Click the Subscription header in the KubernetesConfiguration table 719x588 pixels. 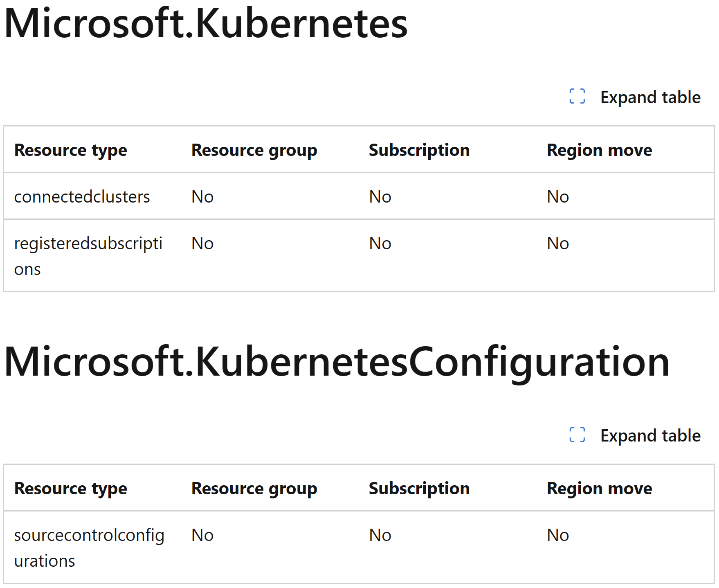419,489
